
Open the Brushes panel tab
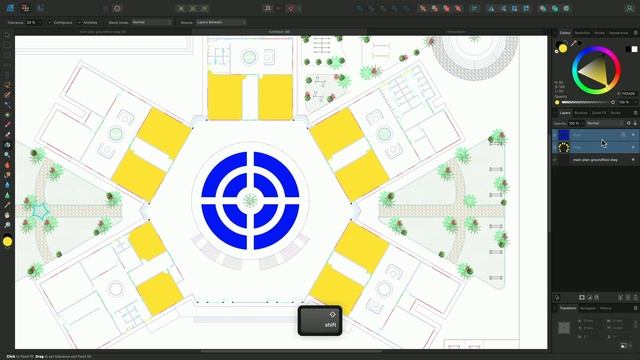click(581, 113)
